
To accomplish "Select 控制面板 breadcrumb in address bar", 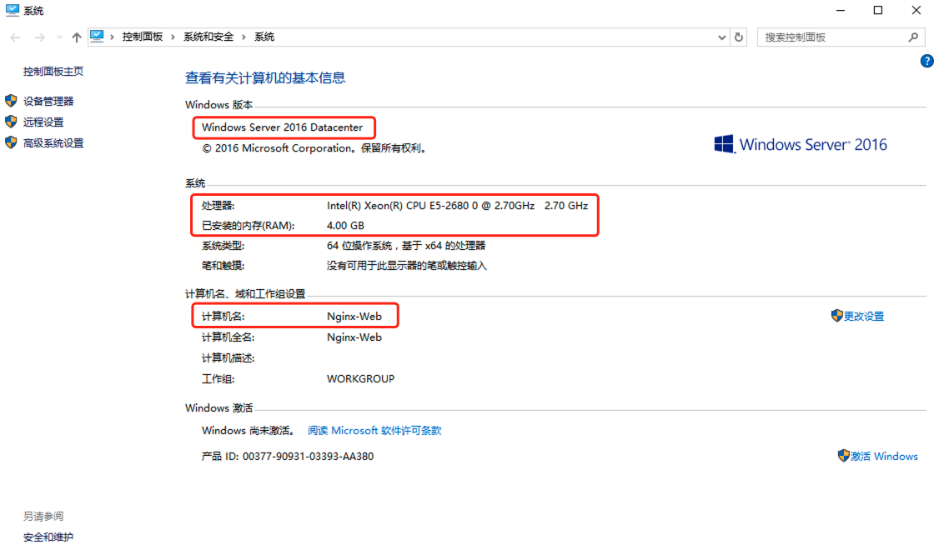I will pos(143,37).
